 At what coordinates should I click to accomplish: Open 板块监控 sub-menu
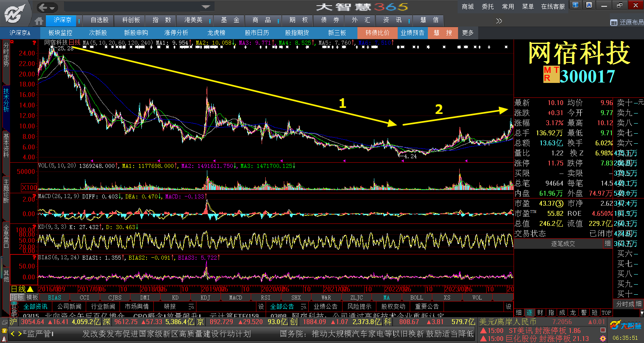(x=60, y=33)
